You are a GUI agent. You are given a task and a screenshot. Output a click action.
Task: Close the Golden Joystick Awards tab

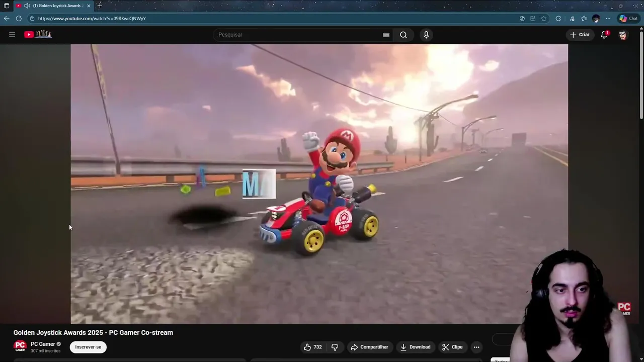click(x=89, y=6)
